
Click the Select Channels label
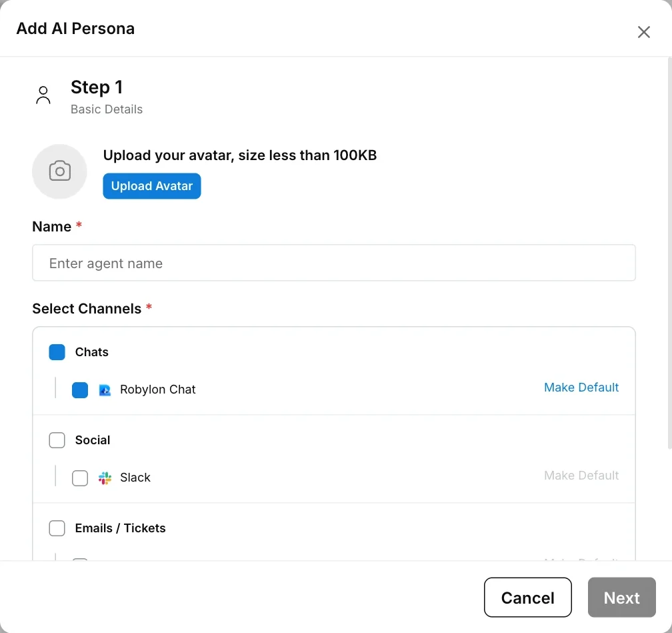click(x=87, y=308)
